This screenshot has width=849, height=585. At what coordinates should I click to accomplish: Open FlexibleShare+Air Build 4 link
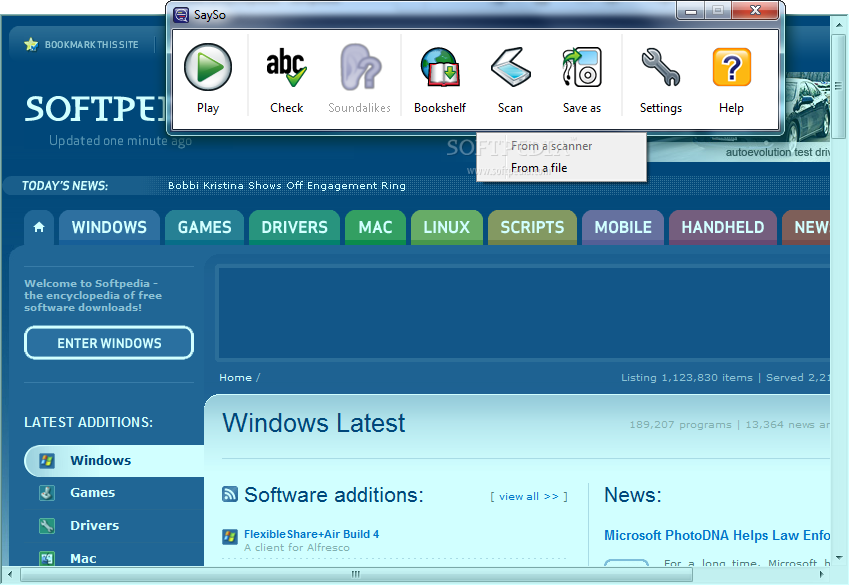click(x=311, y=534)
